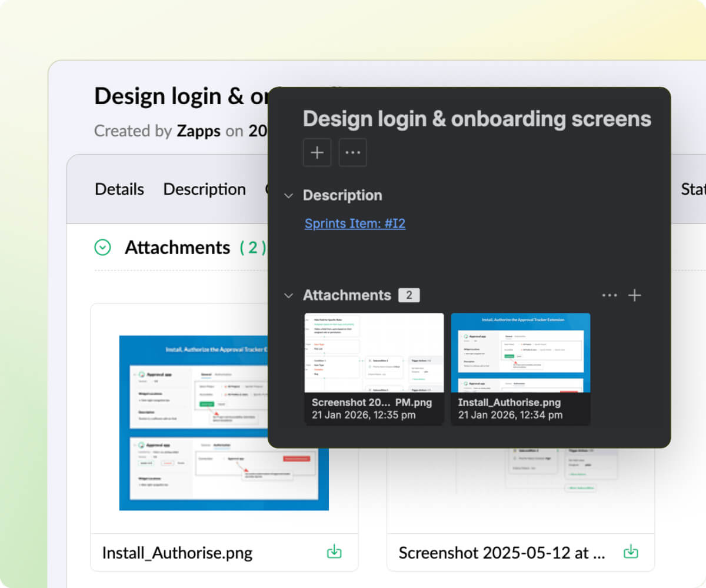This screenshot has height=588, width=706.
Task: Open the Install_Authorise.png thumbnail in the popup
Action: tap(521, 353)
